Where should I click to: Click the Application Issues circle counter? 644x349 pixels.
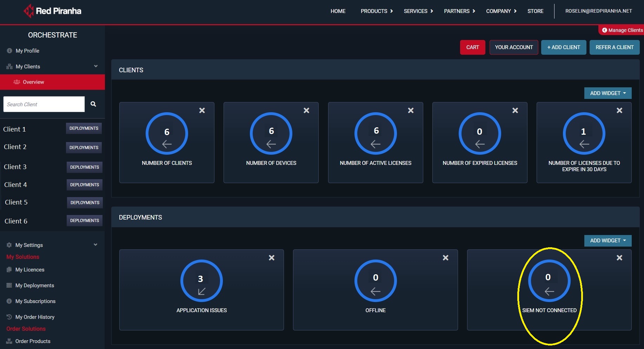click(201, 281)
